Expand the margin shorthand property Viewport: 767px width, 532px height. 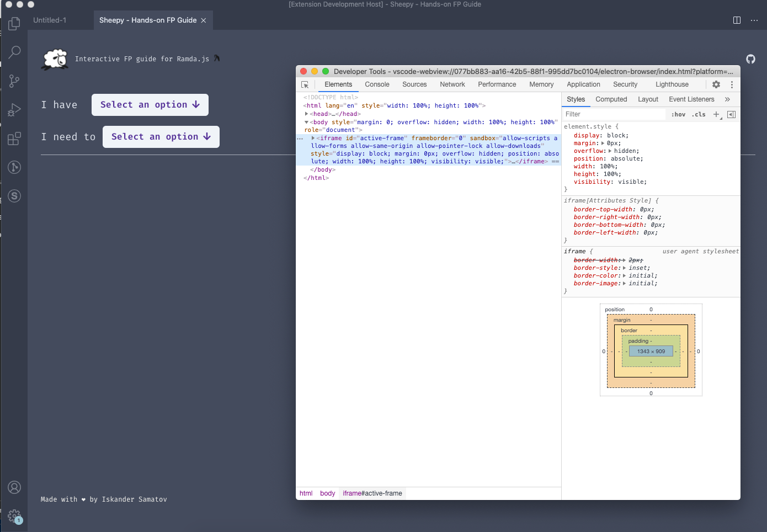tap(603, 143)
